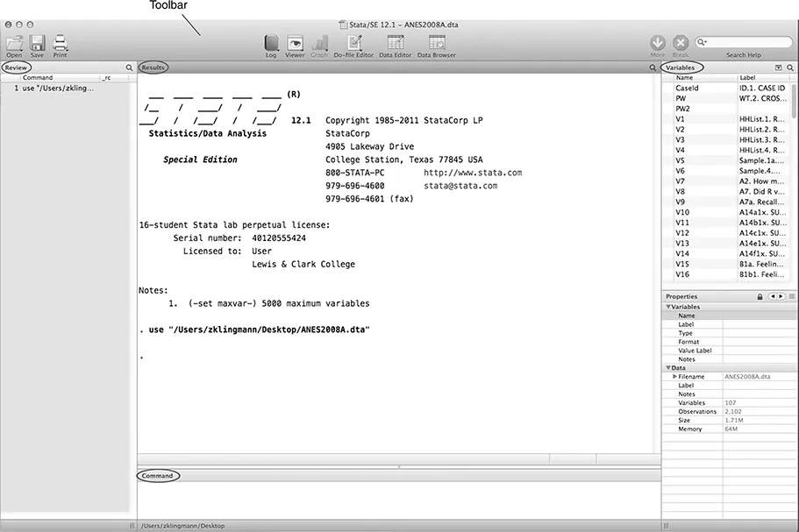Toggle the Properties panel lock icon
799x532 pixels.
click(x=760, y=297)
